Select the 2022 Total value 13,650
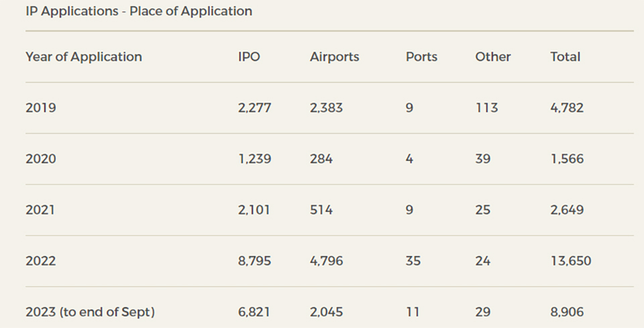The image size is (644, 328). tap(571, 261)
